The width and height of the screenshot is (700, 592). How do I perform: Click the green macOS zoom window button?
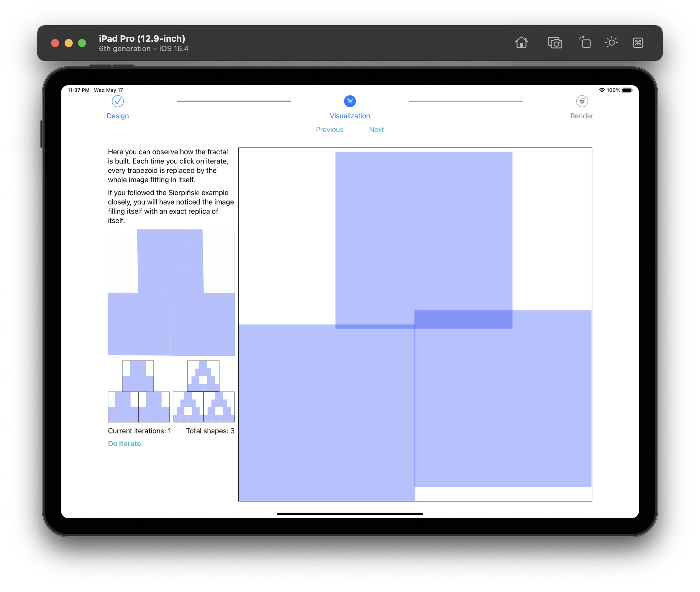point(82,43)
